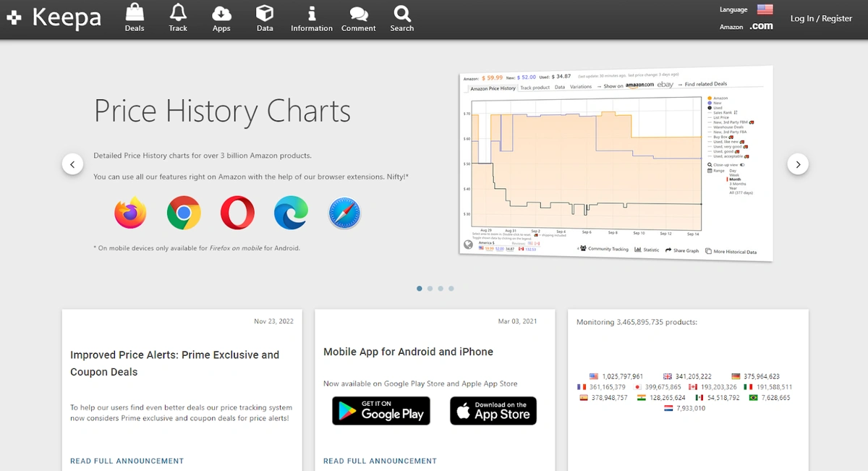Click the price history chart preview image
The height and width of the screenshot is (471, 868).
(616, 164)
